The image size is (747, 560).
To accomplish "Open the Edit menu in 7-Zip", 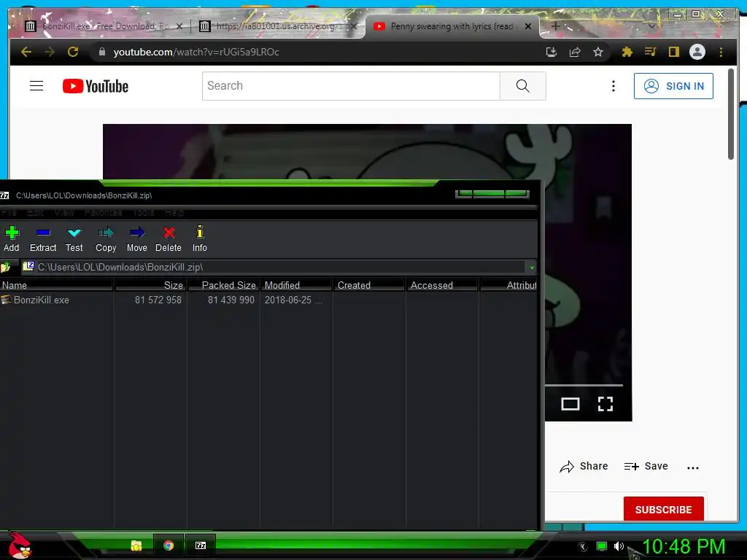I will [35, 212].
